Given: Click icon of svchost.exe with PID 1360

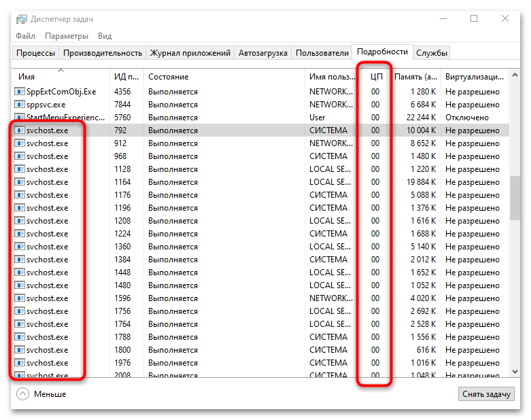Looking at the screenshot, I should click(x=20, y=247).
